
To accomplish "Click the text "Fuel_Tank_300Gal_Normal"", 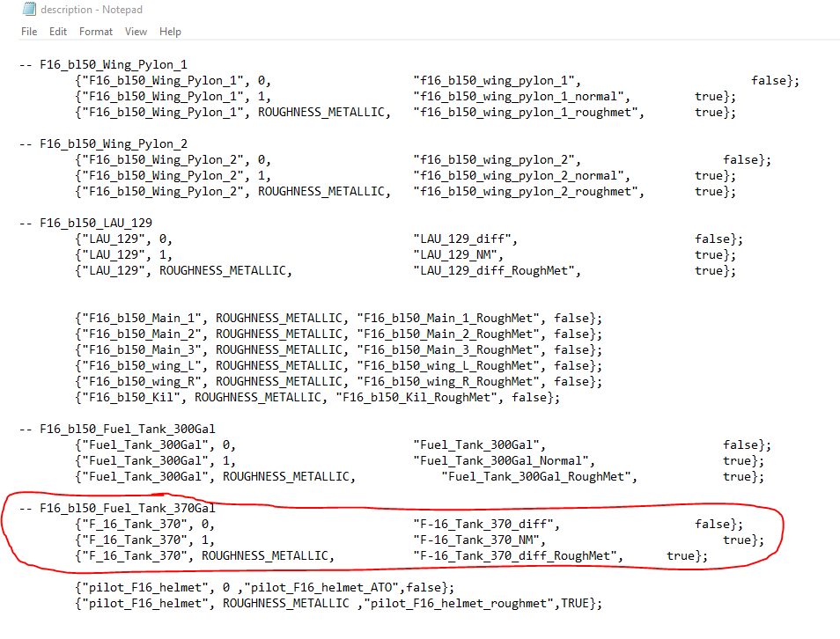I will (501, 461).
